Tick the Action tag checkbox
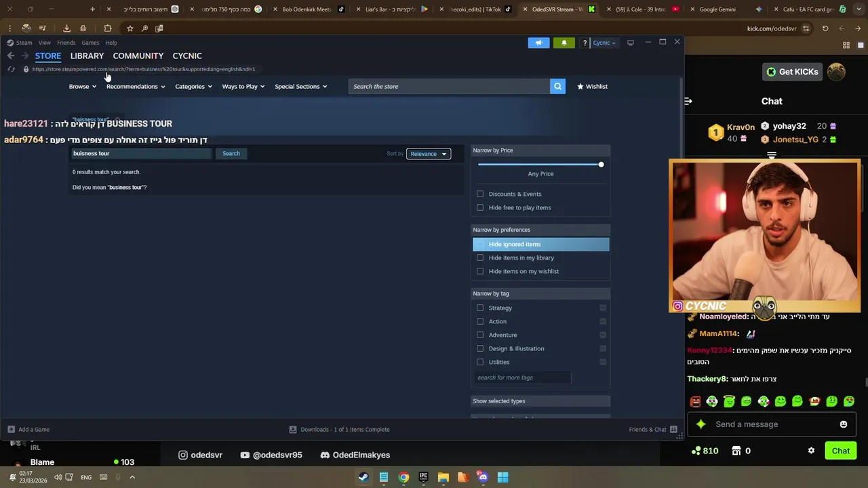The image size is (868, 488). pyautogui.click(x=480, y=321)
